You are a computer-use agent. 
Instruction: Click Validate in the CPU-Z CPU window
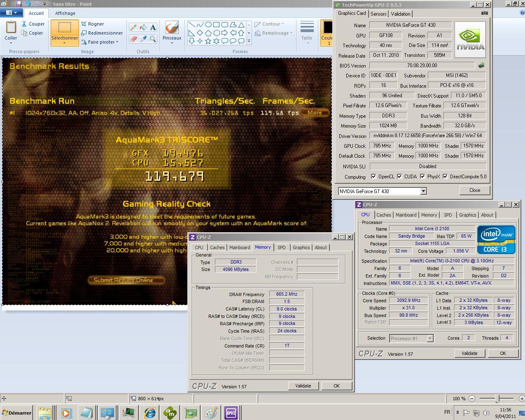(469, 353)
